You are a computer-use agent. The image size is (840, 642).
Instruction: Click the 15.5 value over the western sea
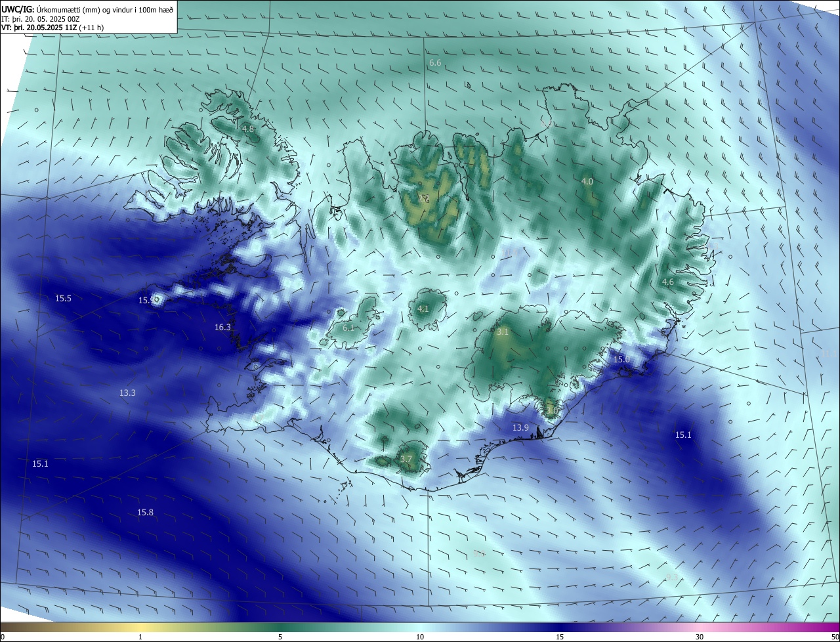(63, 299)
